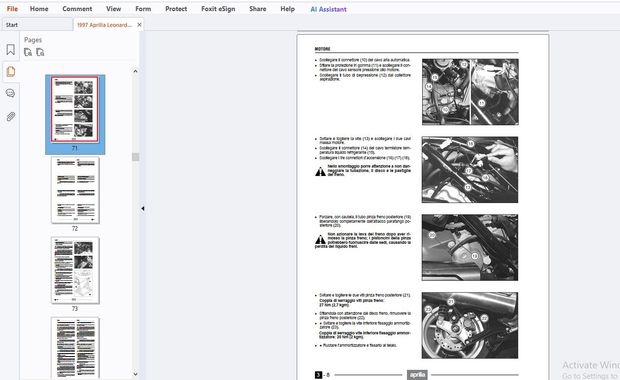Select page 71 thumbnail
This screenshot has width=620, height=380.
(x=75, y=110)
